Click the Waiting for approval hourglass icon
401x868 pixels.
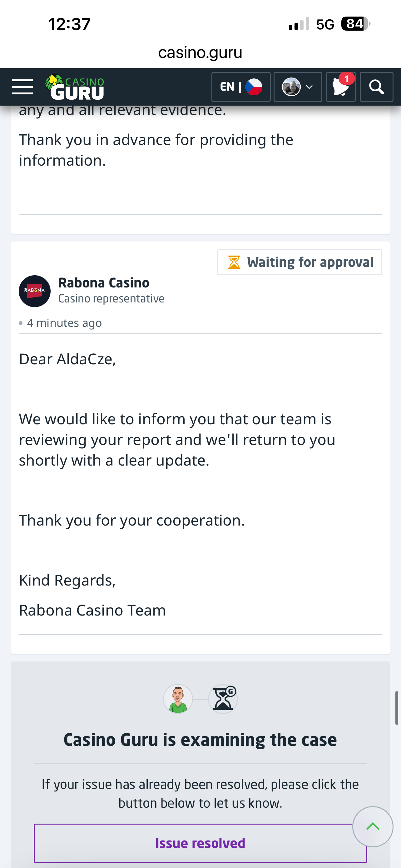click(x=234, y=262)
